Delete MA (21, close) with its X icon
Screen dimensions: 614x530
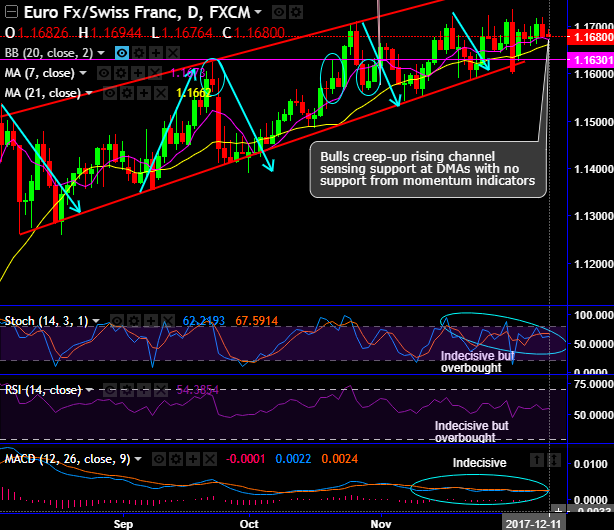(x=161, y=93)
